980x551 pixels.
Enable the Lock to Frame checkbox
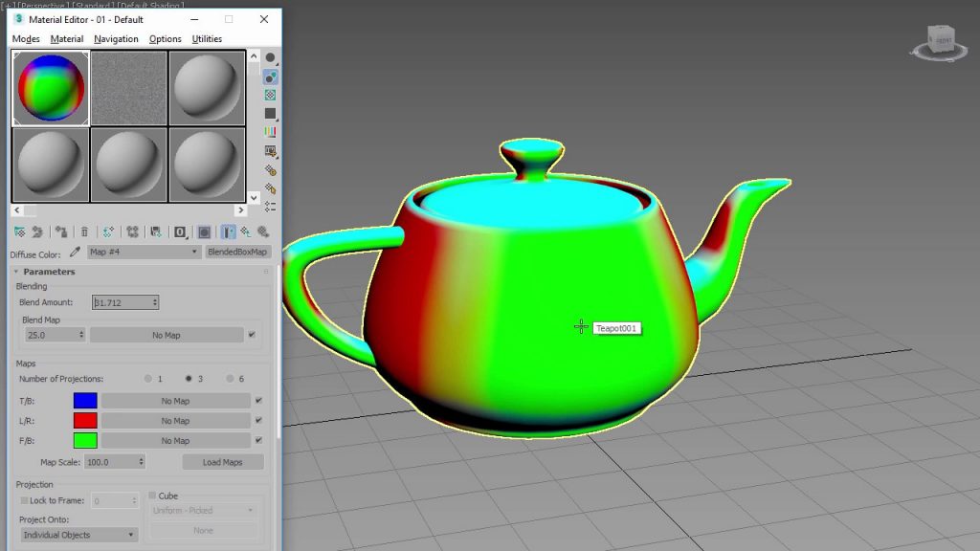pyautogui.click(x=23, y=499)
